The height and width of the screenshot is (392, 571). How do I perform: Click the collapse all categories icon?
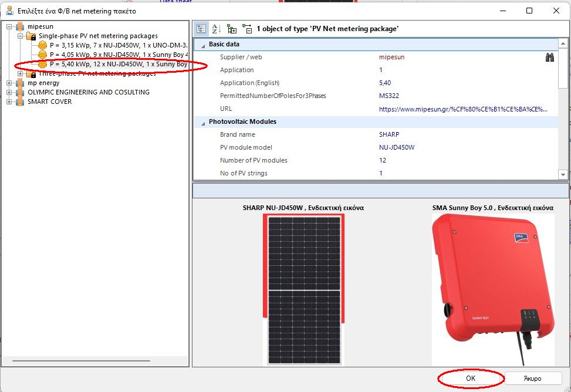tap(247, 29)
